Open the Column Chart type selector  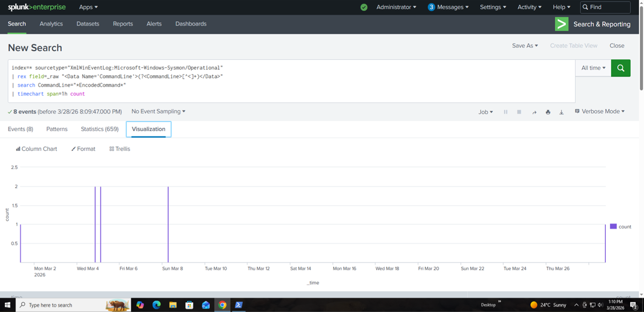click(36, 149)
